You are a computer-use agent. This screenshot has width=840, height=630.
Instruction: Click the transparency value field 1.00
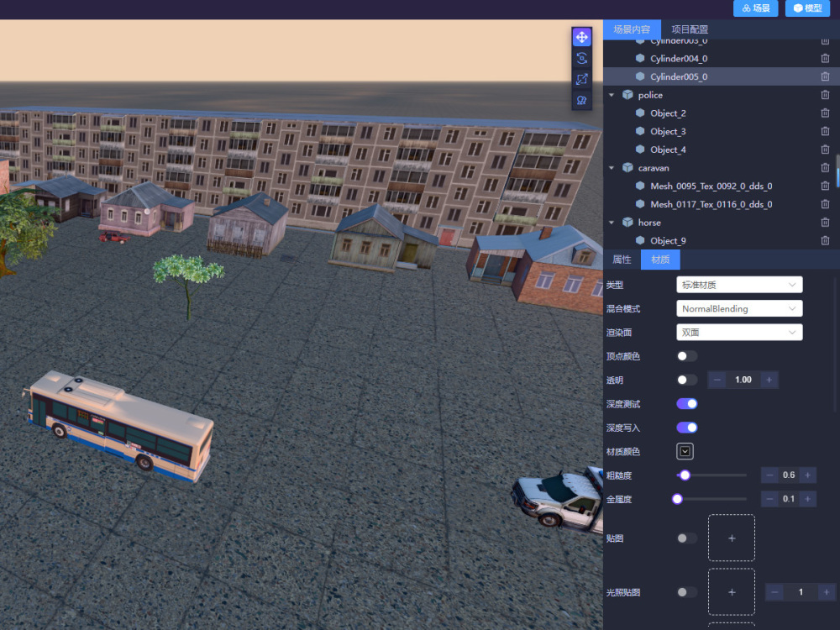[743, 380]
